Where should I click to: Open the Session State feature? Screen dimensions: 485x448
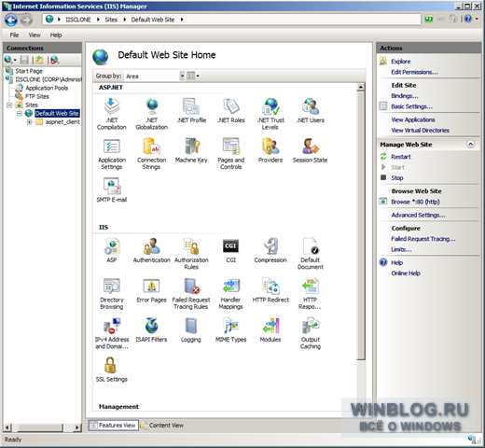(311, 150)
